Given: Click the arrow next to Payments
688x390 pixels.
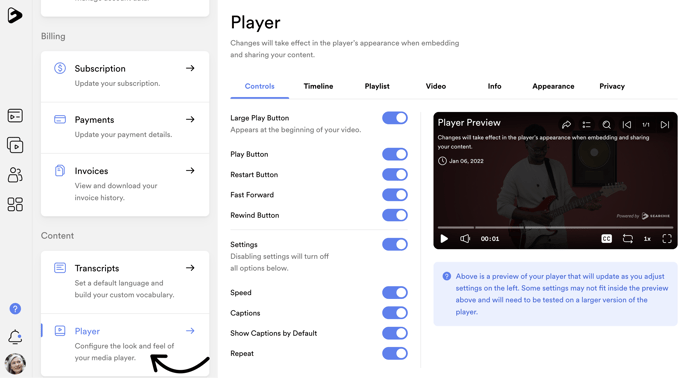Looking at the screenshot, I should [x=190, y=119].
